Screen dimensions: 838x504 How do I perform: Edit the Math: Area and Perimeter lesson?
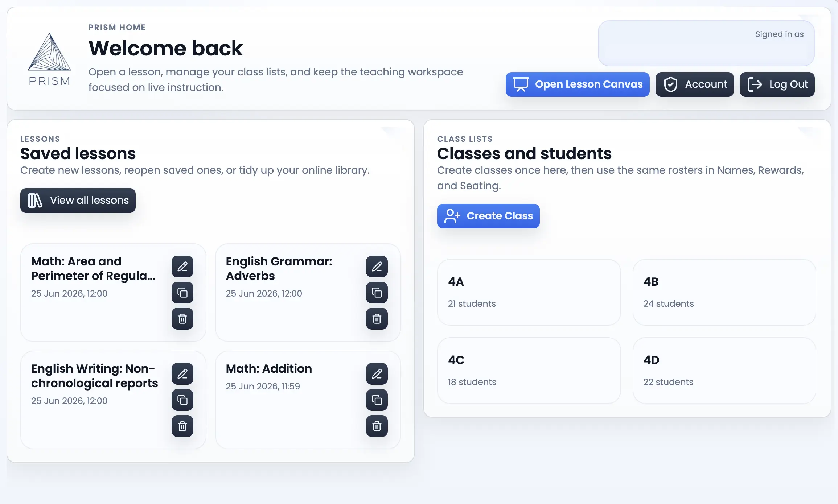182,267
